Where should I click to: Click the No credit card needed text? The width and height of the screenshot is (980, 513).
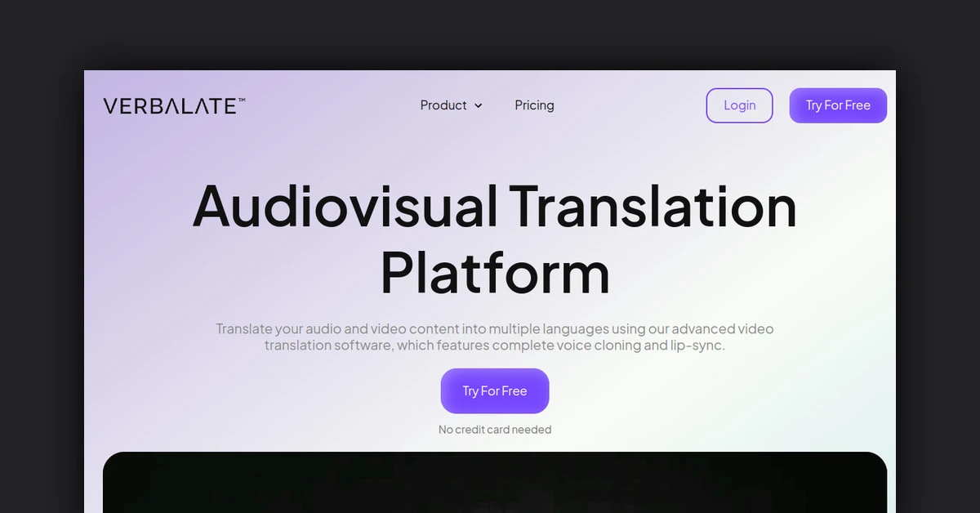(x=494, y=429)
